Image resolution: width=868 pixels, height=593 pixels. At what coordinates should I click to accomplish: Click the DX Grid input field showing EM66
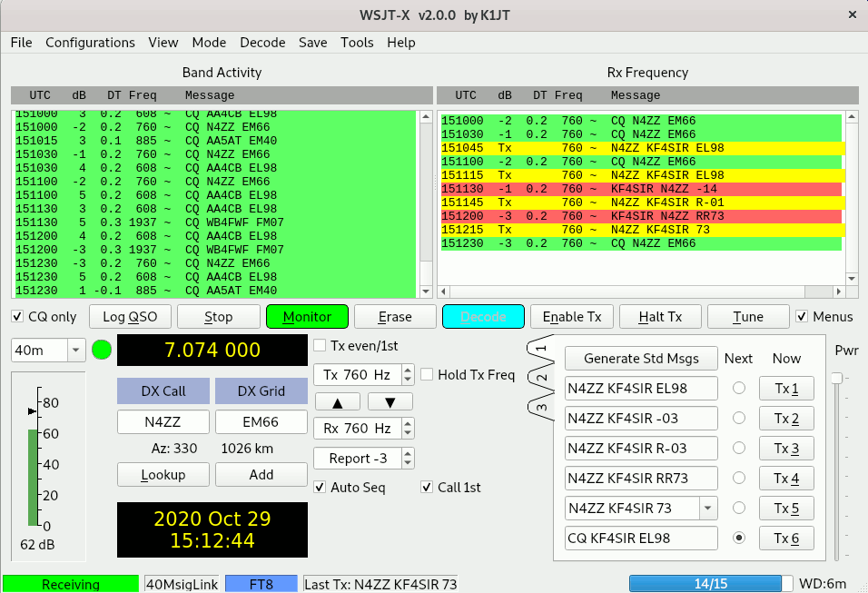[x=261, y=422]
